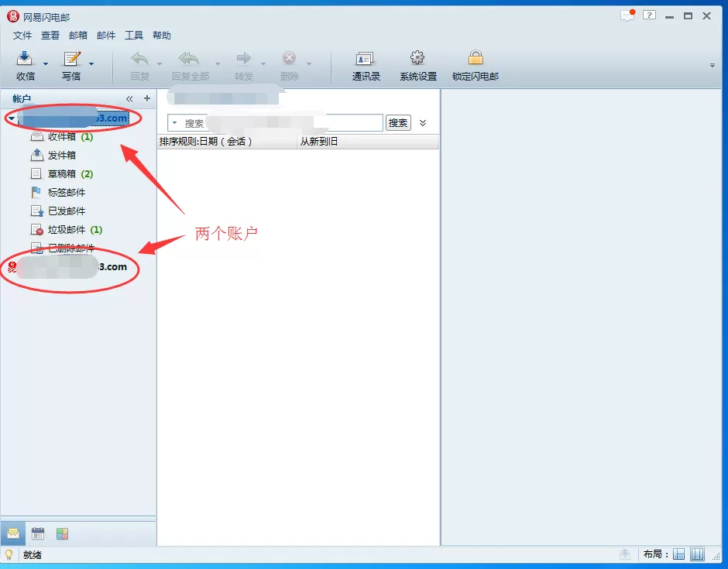Select the 收件箱 inbox folder
Image resolution: width=728 pixels, height=569 pixels.
coord(62,136)
